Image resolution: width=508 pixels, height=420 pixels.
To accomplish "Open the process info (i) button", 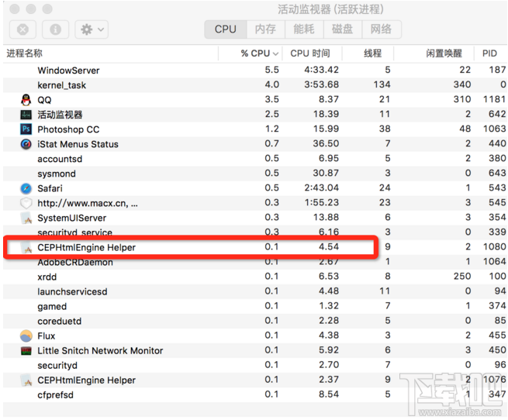I will pos(55,29).
